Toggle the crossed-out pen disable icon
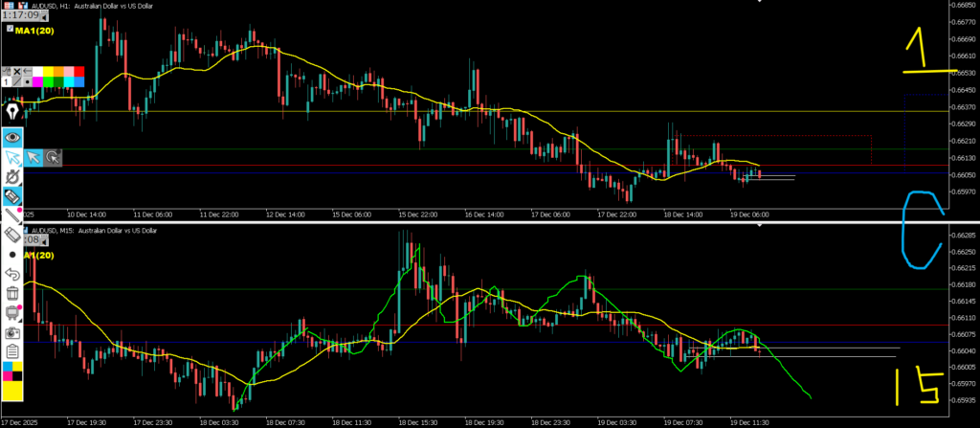 [x=12, y=177]
